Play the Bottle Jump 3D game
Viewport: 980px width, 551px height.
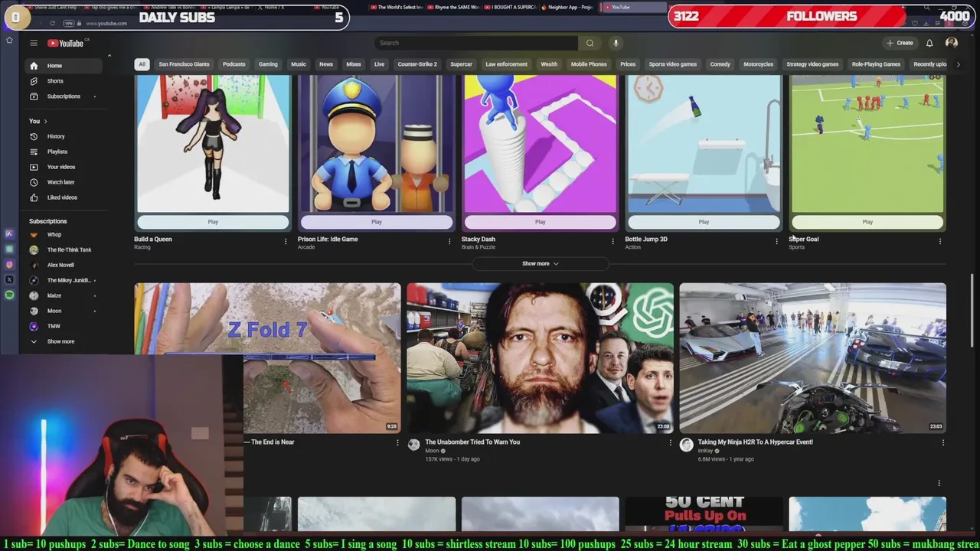point(704,222)
